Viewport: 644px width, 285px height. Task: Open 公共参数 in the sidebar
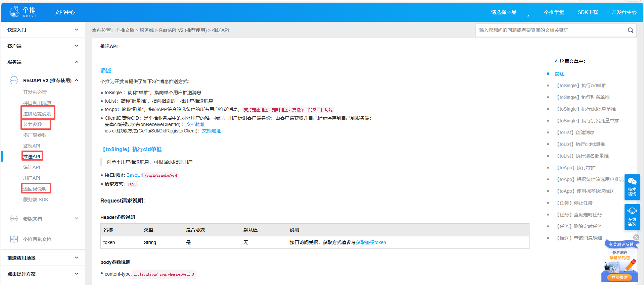(x=33, y=124)
